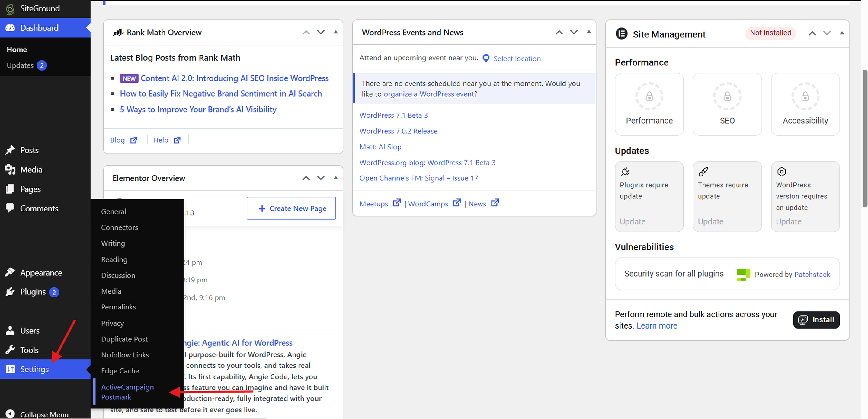
Task: Open the WordPress 7.0.2 Release link
Action: coord(398,131)
